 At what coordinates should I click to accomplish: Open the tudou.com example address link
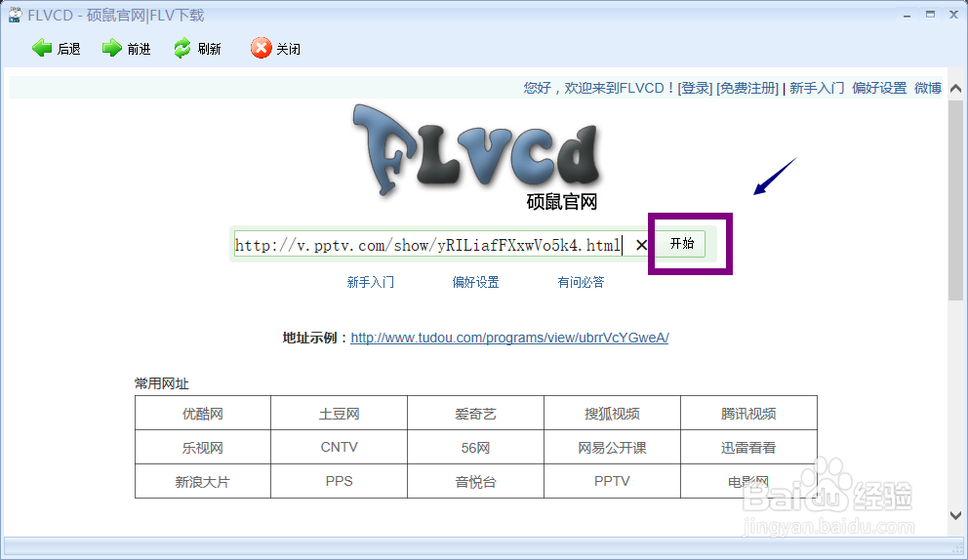(x=510, y=338)
